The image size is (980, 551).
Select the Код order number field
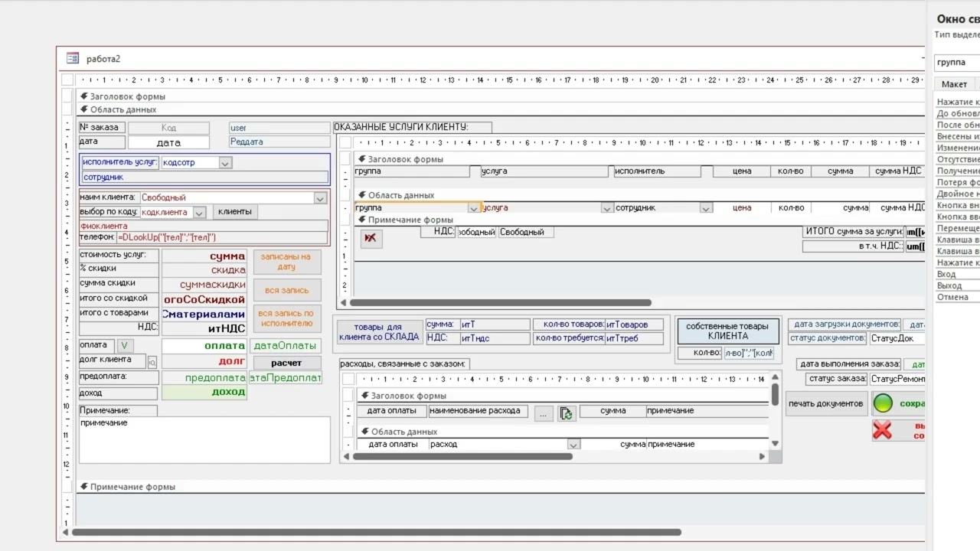coord(168,129)
